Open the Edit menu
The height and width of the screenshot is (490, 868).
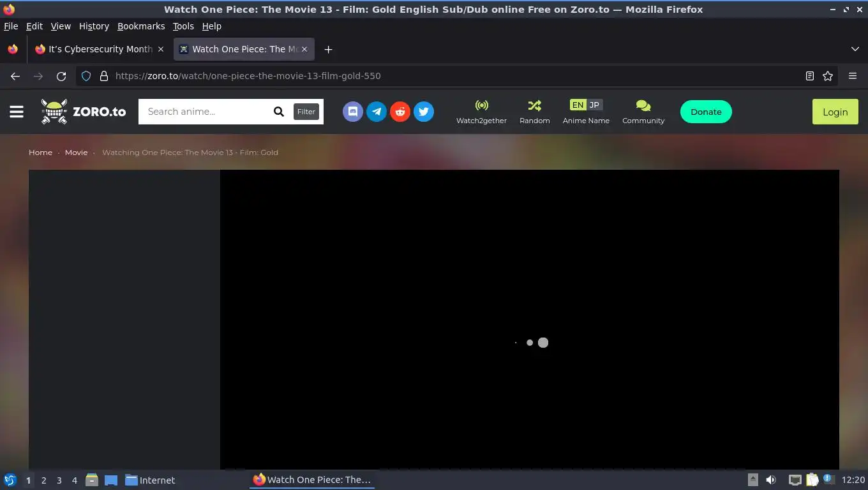tap(34, 26)
